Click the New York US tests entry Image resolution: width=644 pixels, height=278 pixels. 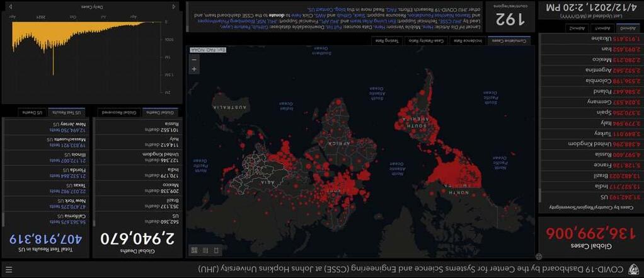click(46, 203)
